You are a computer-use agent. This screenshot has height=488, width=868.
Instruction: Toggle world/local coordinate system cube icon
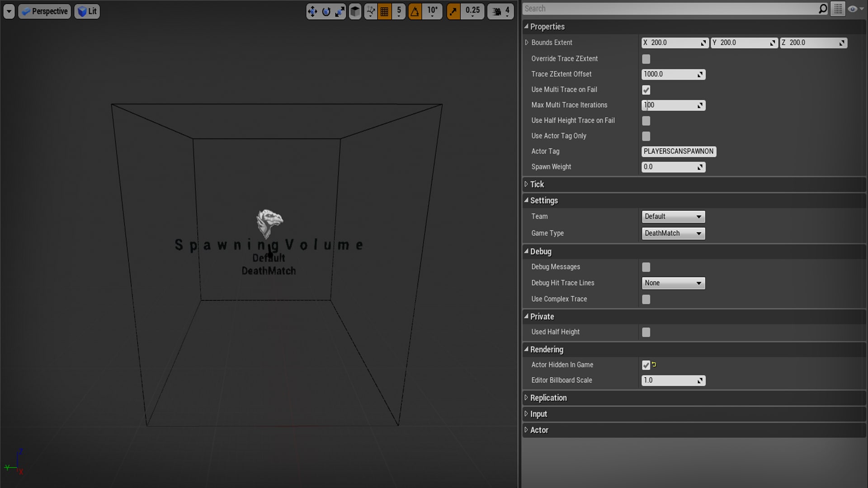point(355,11)
